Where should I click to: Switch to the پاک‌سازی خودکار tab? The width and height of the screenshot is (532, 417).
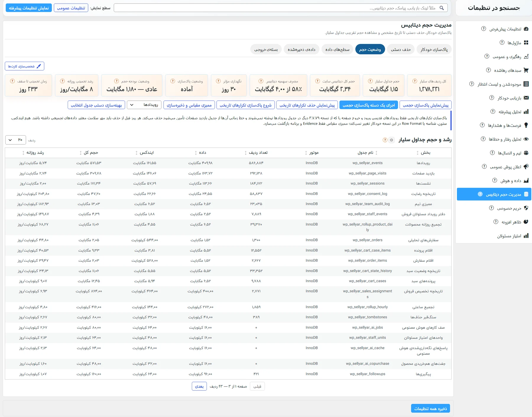[434, 49]
